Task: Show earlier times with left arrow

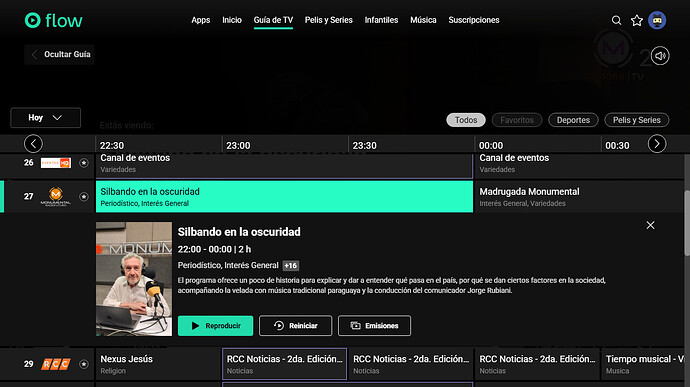Action: coord(33,144)
